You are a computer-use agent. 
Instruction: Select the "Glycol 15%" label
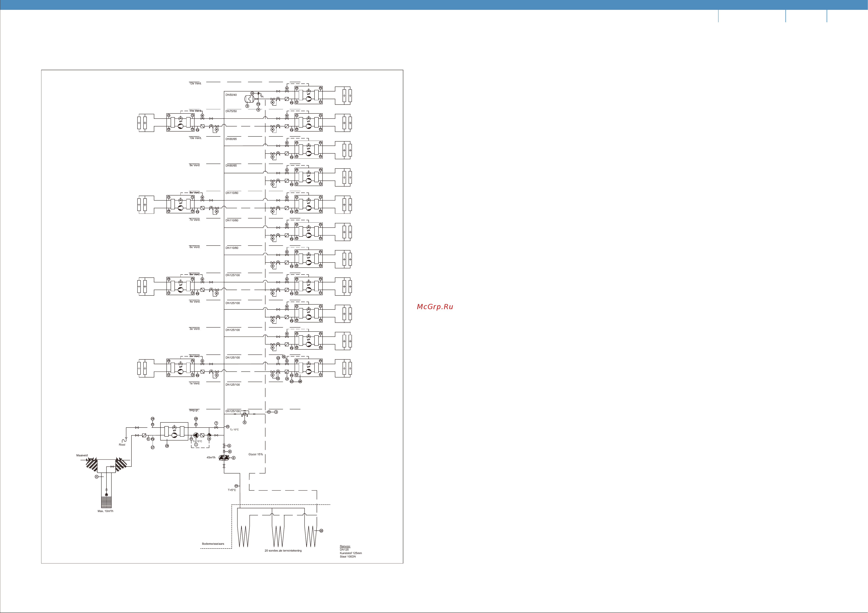256,454
